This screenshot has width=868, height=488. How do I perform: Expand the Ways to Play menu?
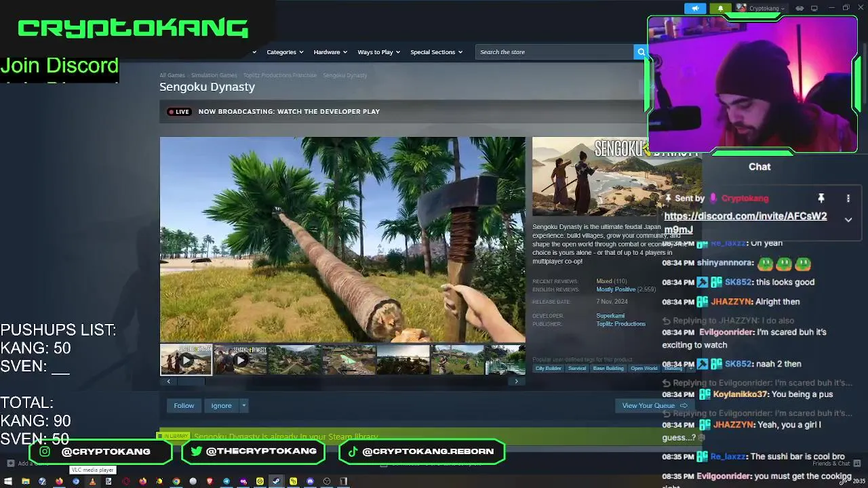coord(378,52)
